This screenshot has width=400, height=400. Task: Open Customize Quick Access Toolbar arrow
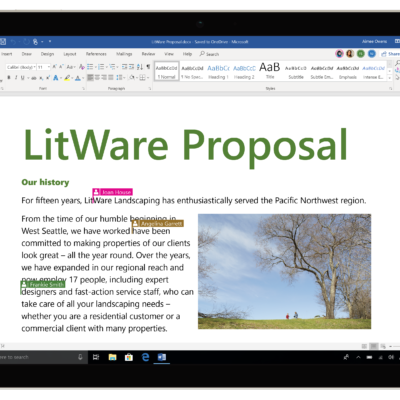[x=50, y=42]
